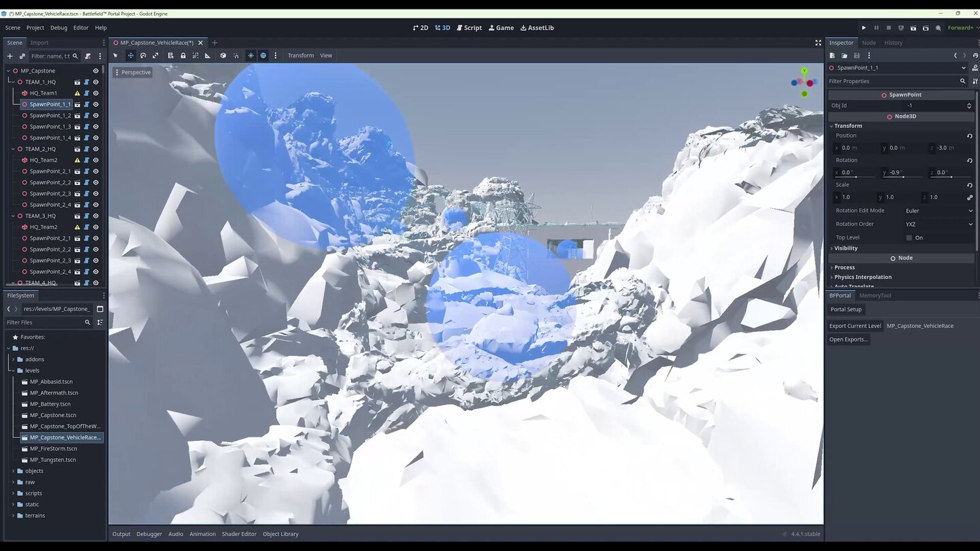
Task: Click the Run Current Scene icon
Action: [x=913, y=28]
